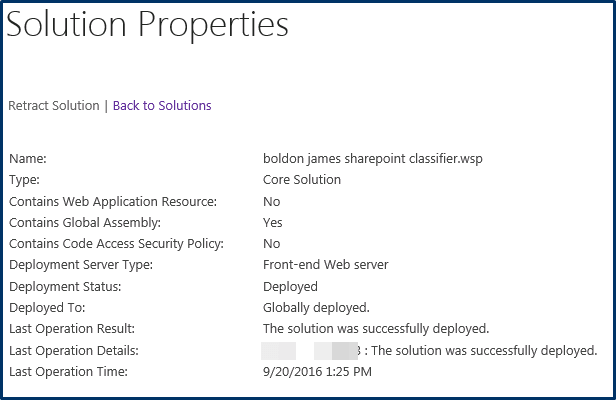The height and width of the screenshot is (400, 616).
Task: Select the Core Solution type value
Action: point(301,179)
